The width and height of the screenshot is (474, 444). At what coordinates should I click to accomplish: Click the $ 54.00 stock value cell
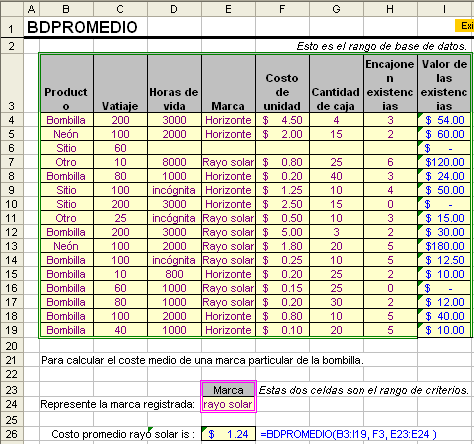pyautogui.click(x=444, y=120)
